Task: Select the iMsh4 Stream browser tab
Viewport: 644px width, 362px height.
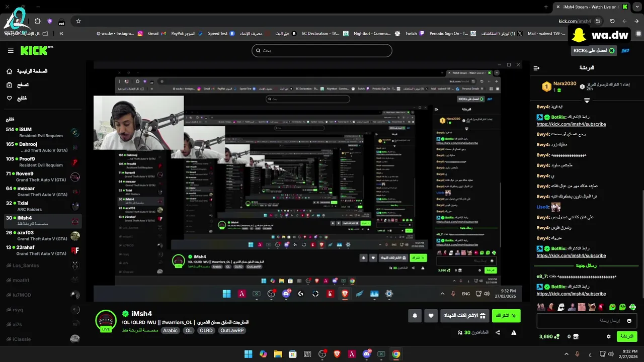Action: 592,7
